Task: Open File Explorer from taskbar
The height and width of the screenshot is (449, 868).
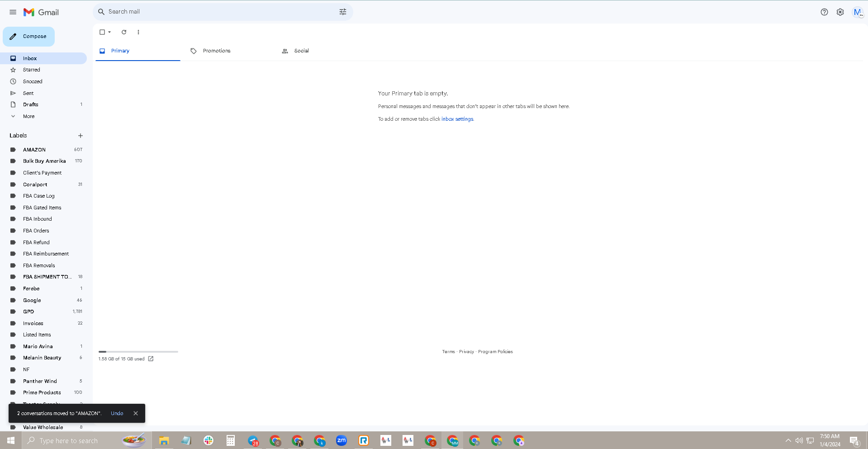Action: 164,440
